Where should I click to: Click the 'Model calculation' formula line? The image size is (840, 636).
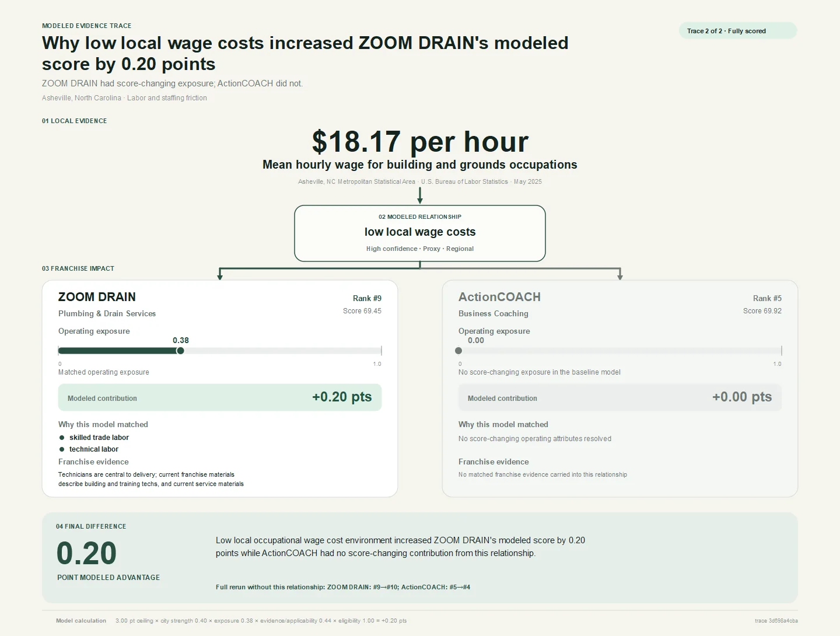pyautogui.click(x=232, y=621)
